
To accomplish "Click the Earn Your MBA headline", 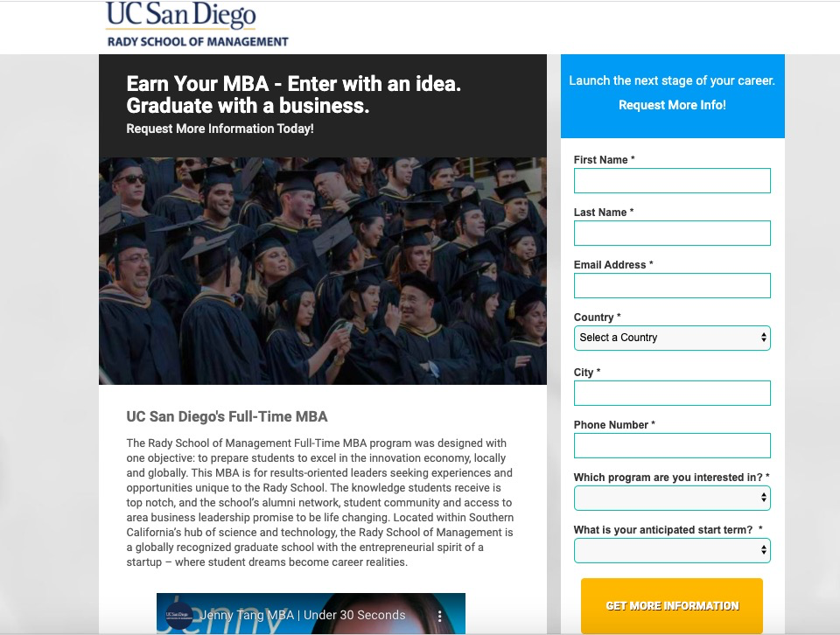I will (294, 94).
